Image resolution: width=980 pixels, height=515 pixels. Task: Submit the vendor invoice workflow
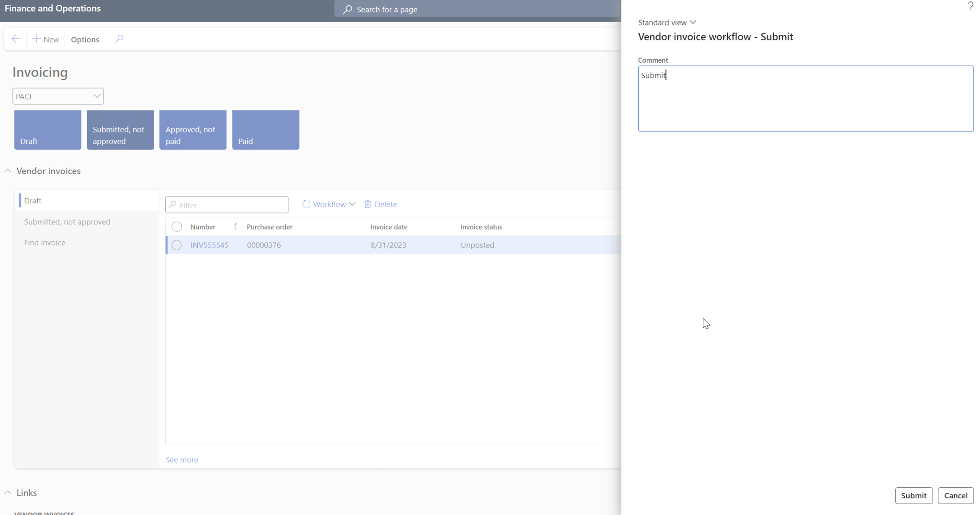[x=913, y=495]
